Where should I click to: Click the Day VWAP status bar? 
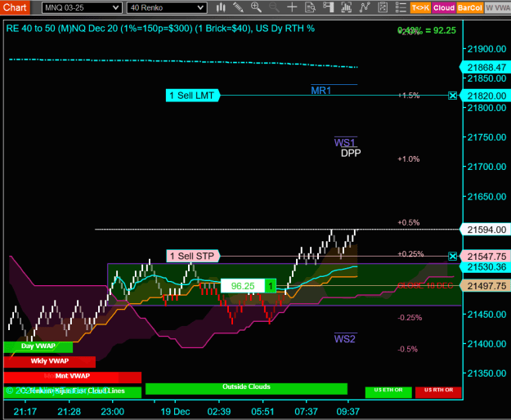(38, 346)
